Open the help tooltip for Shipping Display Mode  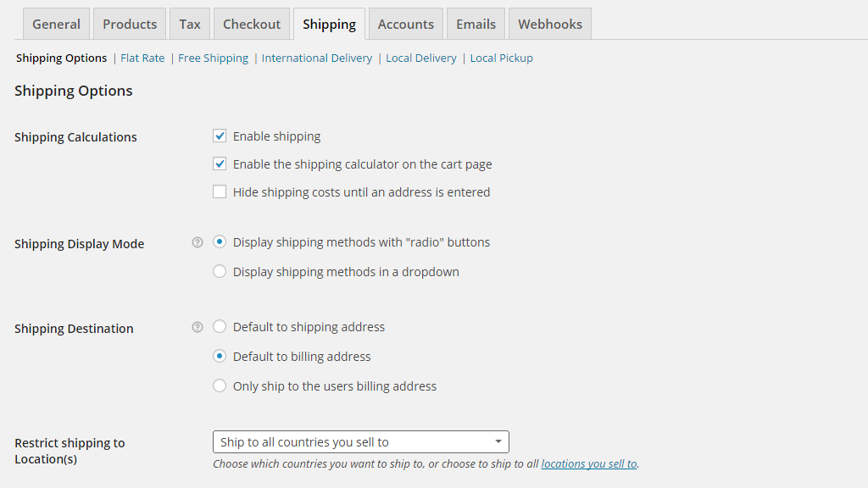[197, 242]
